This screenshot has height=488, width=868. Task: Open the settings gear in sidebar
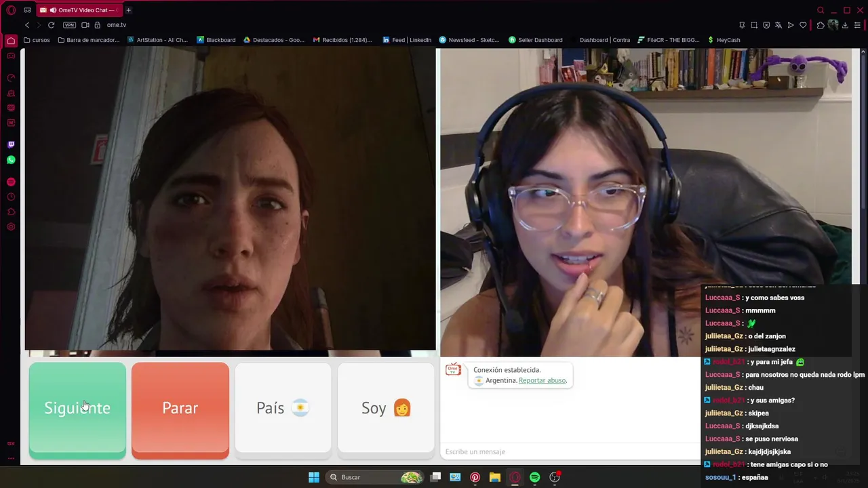11,226
